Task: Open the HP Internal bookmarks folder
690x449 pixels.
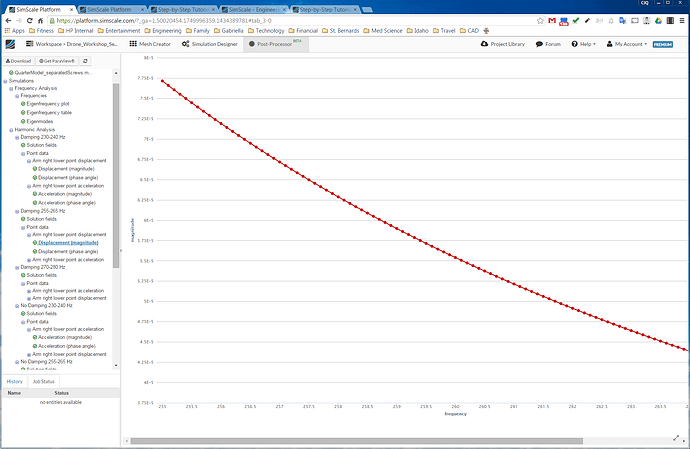Action: tap(75, 31)
